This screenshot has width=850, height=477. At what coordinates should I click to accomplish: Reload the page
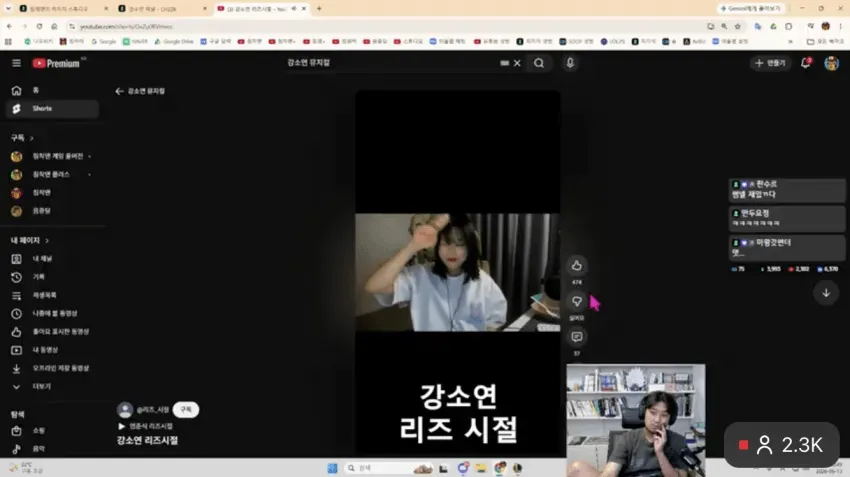click(x=39, y=26)
